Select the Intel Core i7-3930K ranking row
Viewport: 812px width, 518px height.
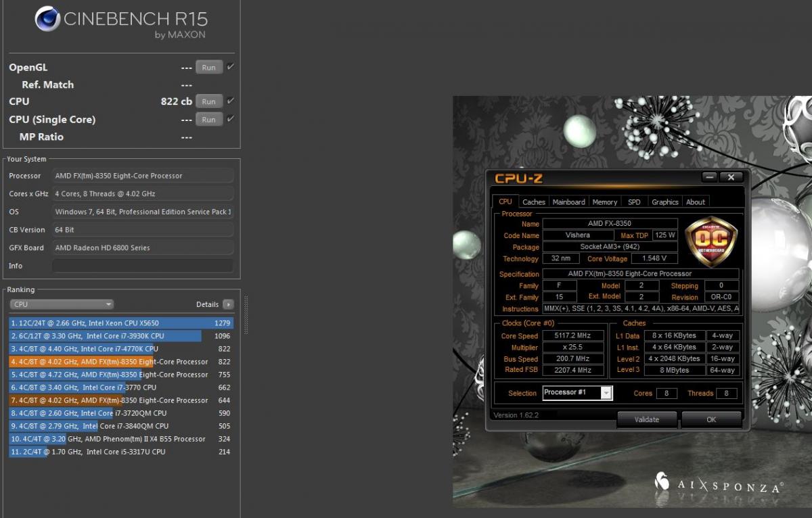click(x=121, y=336)
